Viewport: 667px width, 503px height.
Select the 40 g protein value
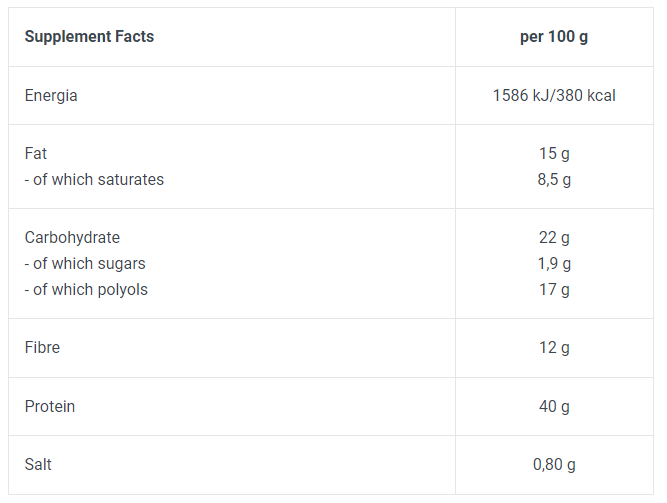(x=554, y=406)
